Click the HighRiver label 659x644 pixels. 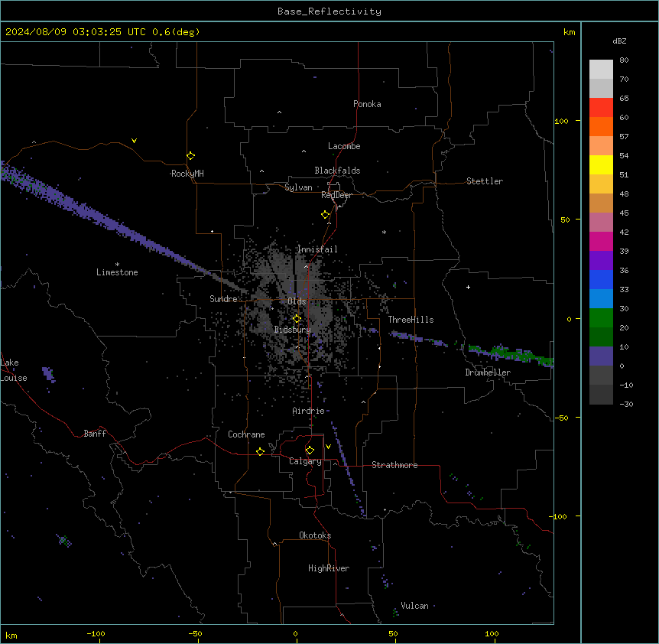(329, 568)
